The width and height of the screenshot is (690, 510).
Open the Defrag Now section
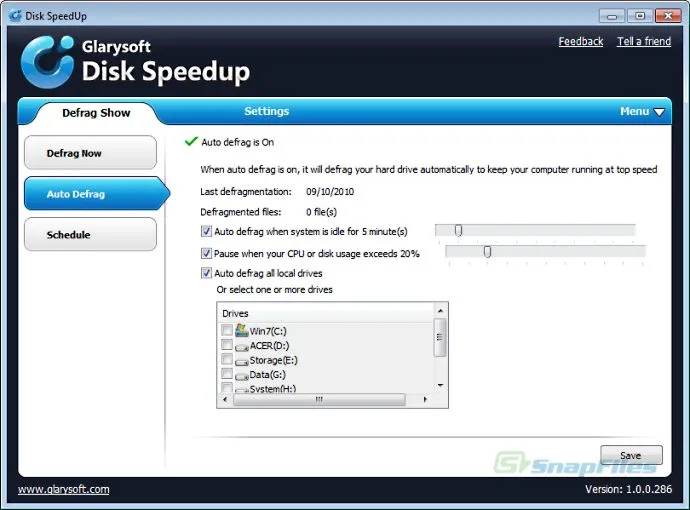point(90,153)
